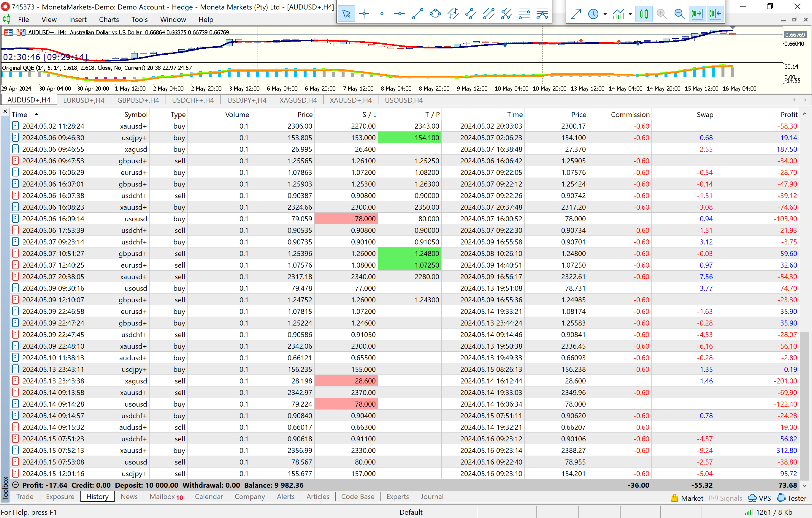Open the timeframe period dropdown arrow
This screenshot has width=812, height=518.
[605, 14]
